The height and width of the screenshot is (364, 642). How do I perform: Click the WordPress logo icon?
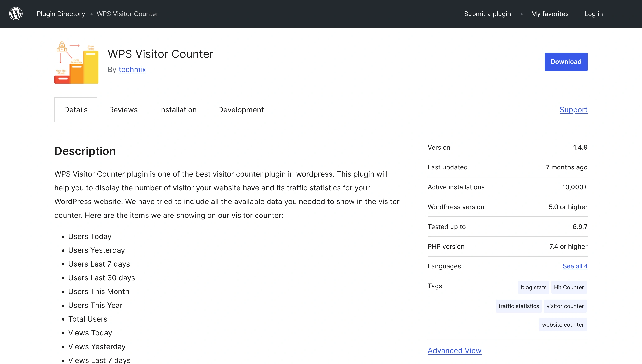(16, 14)
